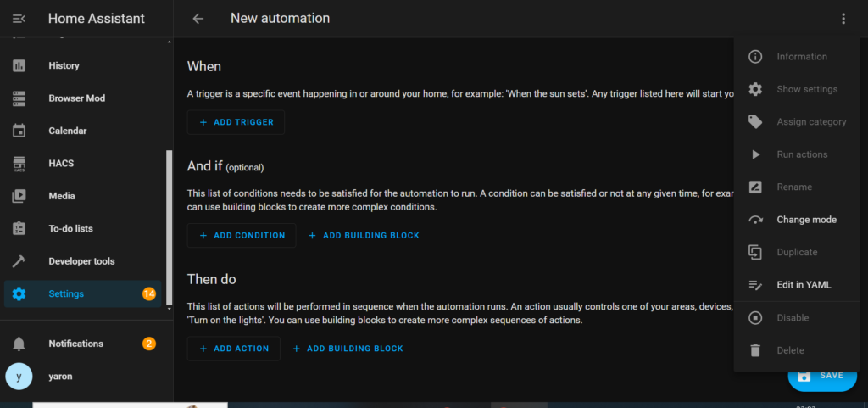
Task: Click the New automation title
Action: coord(280,19)
